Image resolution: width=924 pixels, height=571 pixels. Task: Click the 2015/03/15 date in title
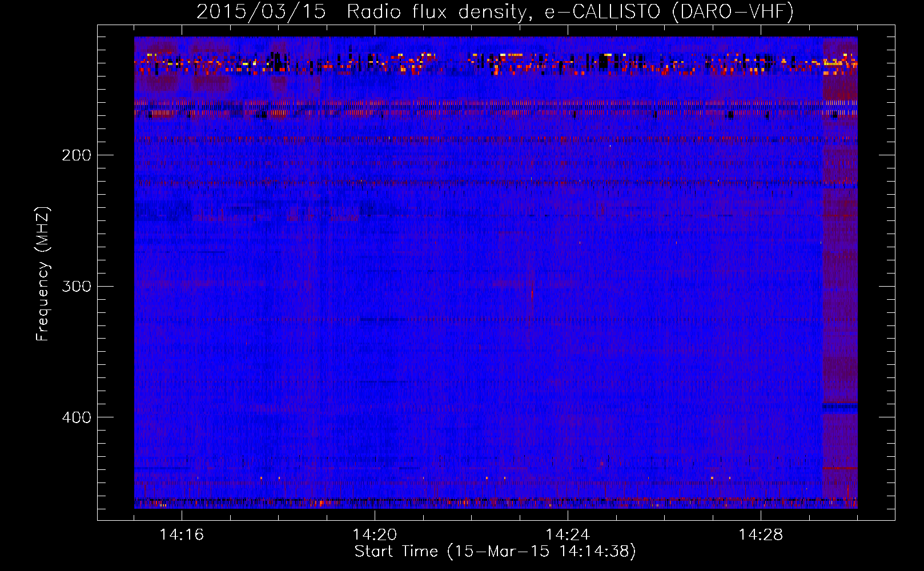261,12
